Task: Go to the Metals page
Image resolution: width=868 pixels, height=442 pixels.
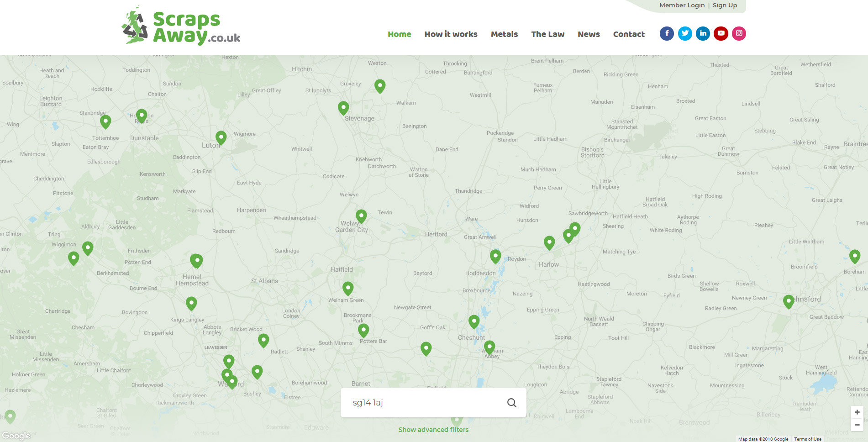Action: (x=504, y=34)
